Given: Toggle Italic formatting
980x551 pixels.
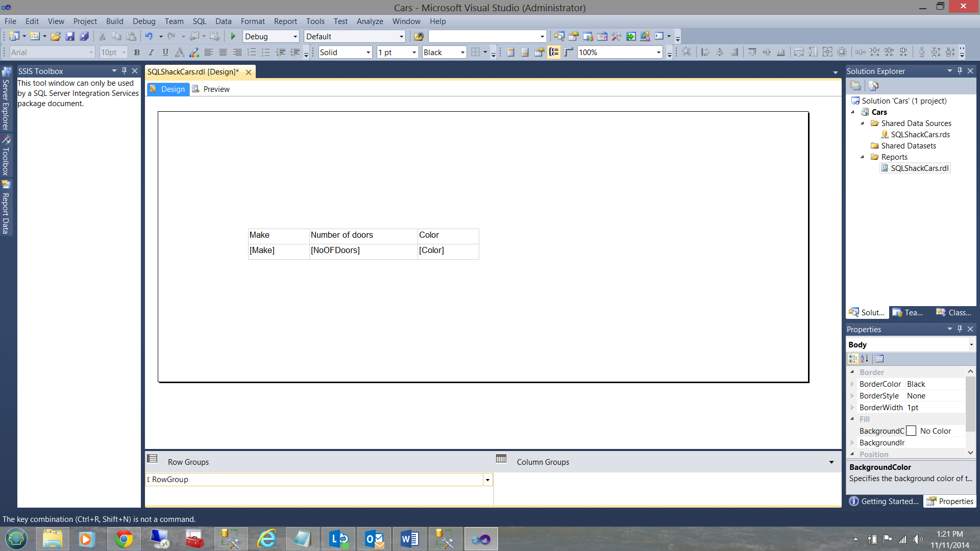Looking at the screenshot, I should (x=151, y=52).
